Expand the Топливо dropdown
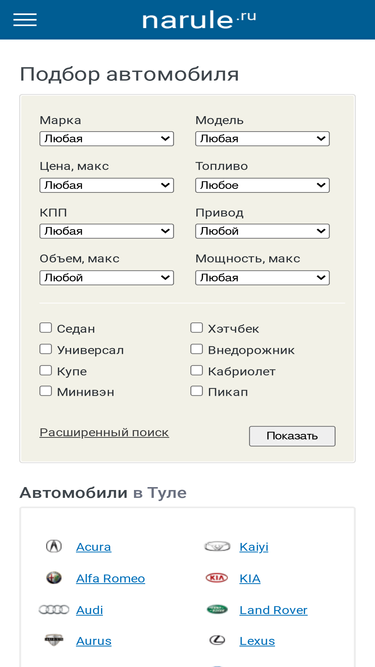 (262, 185)
